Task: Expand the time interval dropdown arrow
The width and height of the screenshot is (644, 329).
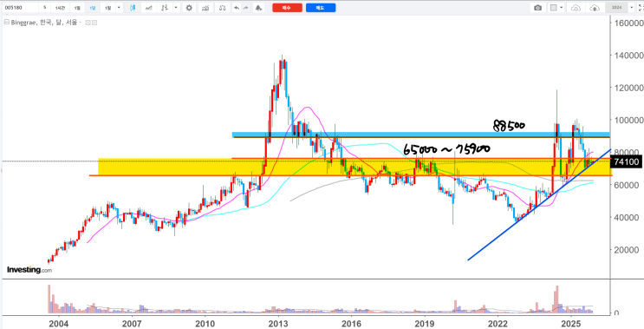Action: 119,8
